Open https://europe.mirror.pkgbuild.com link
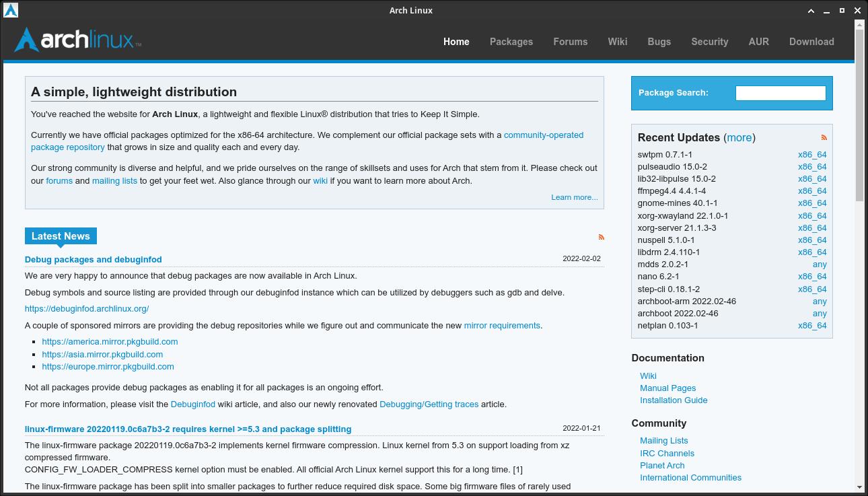Image resolution: width=868 pixels, height=496 pixels. 108,366
